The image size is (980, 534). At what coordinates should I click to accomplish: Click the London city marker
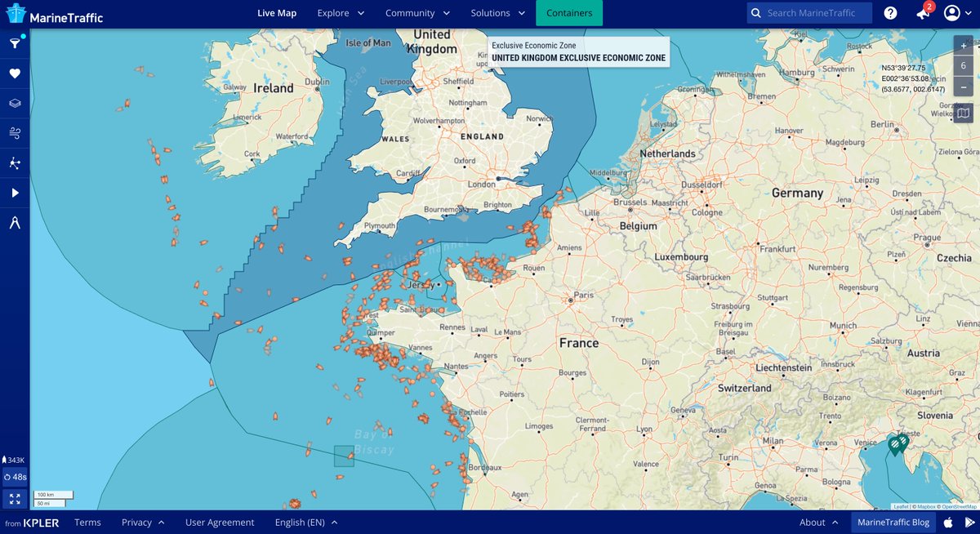pyautogui.click(x=497, y=178)
